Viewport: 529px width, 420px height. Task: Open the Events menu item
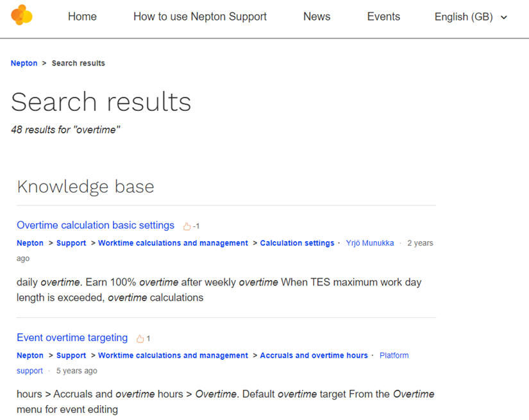coord(383,17)
